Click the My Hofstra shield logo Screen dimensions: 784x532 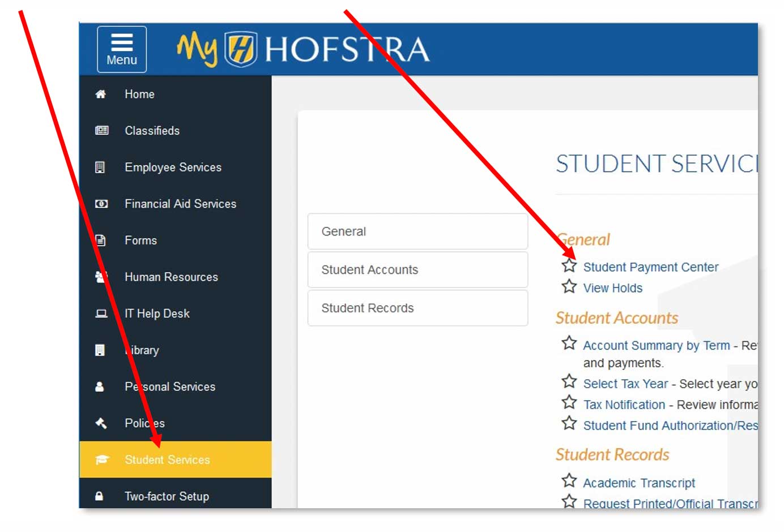click(241, 49)
